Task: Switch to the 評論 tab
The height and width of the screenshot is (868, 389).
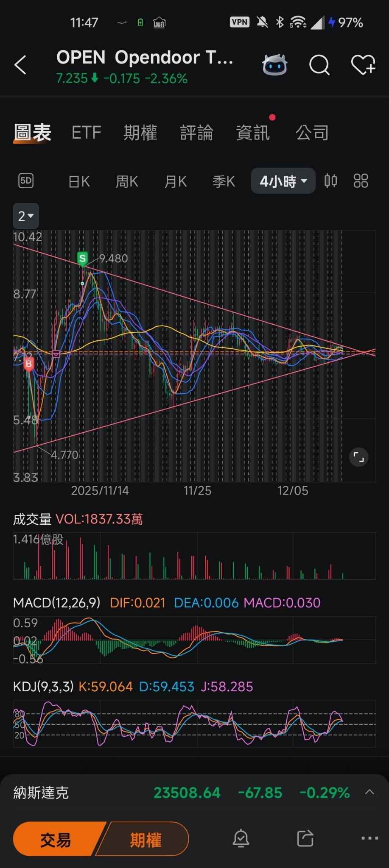Action: click(196, 133)
